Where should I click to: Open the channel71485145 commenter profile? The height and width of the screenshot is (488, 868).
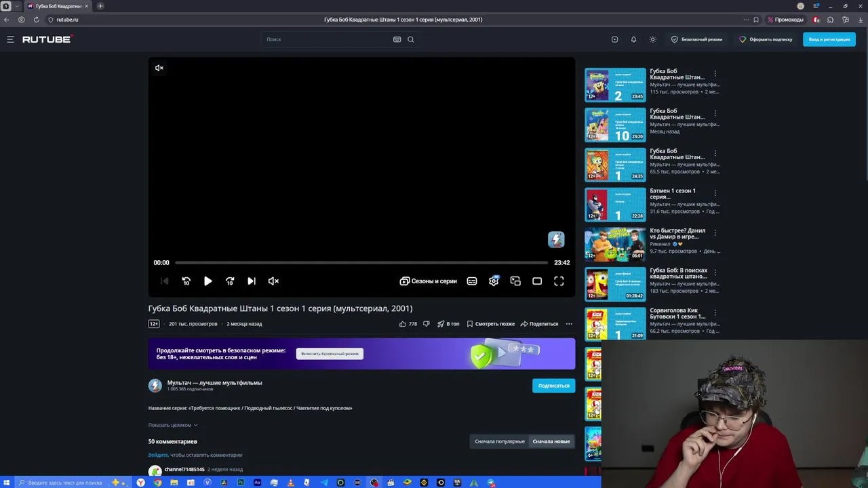pyautogui.click(x=184, y=470)
